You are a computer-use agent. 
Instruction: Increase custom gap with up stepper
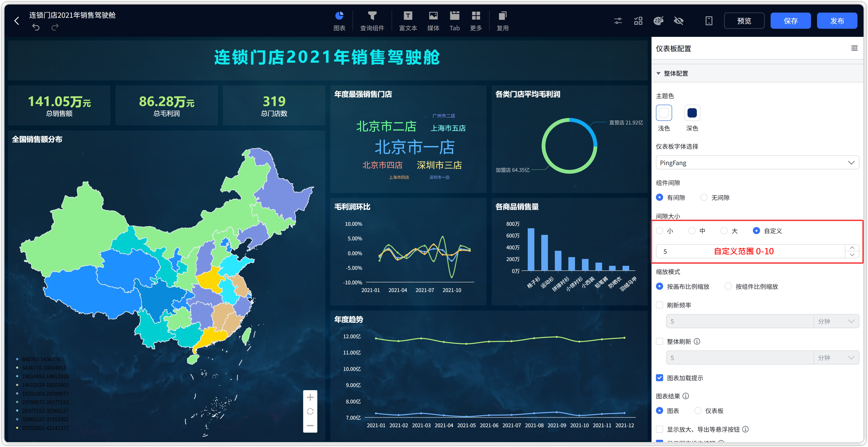pyautogui.click(x=852, y=248)
